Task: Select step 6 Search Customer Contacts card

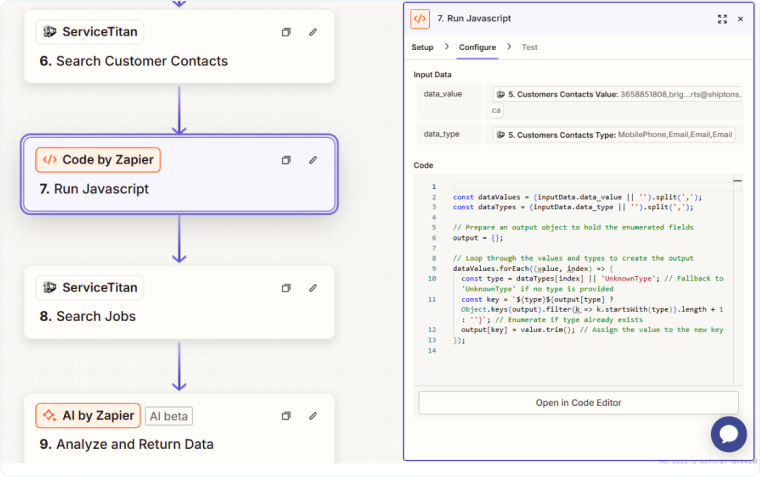Action: (x=179, y=47)
